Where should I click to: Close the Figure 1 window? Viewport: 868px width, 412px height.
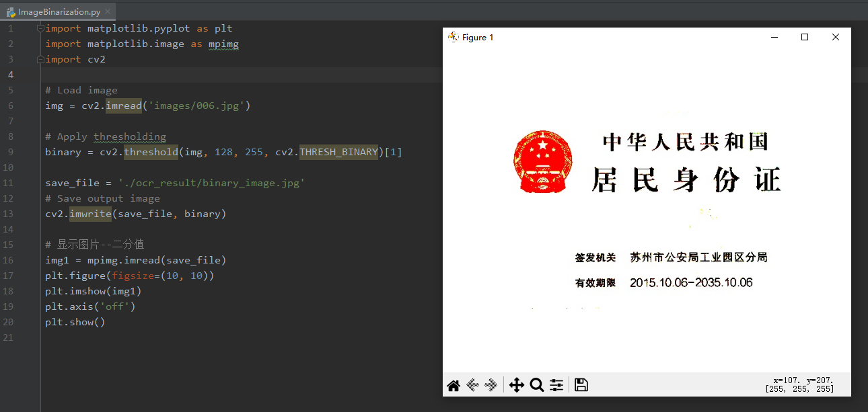click(836, 37)
